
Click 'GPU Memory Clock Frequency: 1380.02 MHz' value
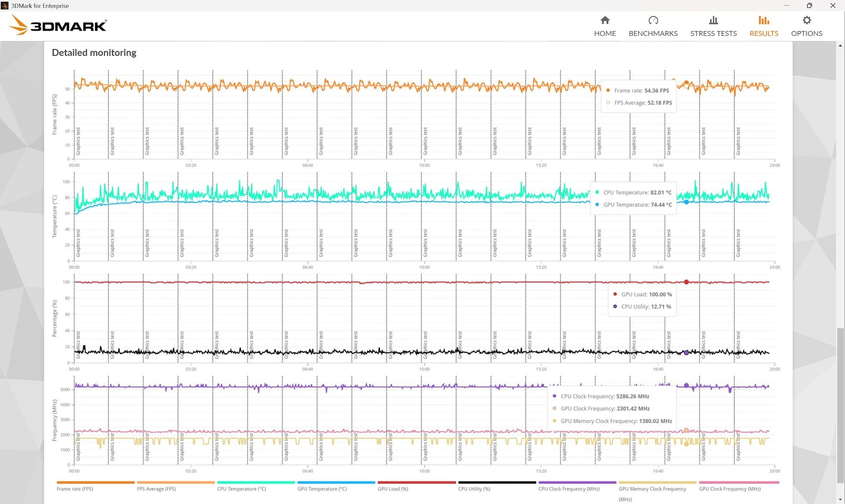click(616, 421)
